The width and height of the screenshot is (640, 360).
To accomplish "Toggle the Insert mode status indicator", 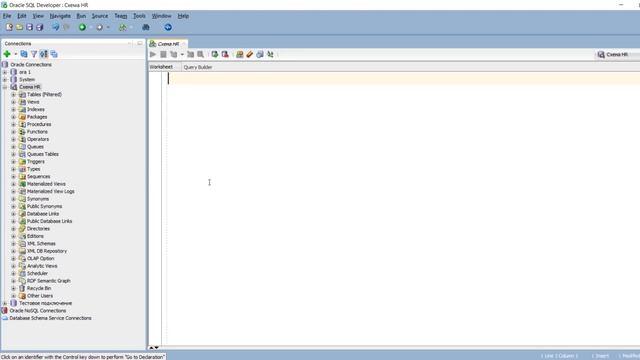I will 601,356.
